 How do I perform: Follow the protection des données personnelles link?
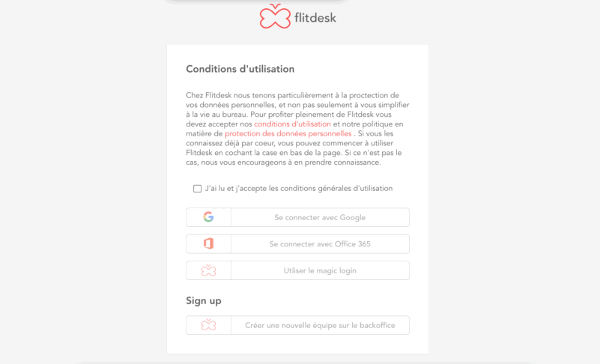288,133
